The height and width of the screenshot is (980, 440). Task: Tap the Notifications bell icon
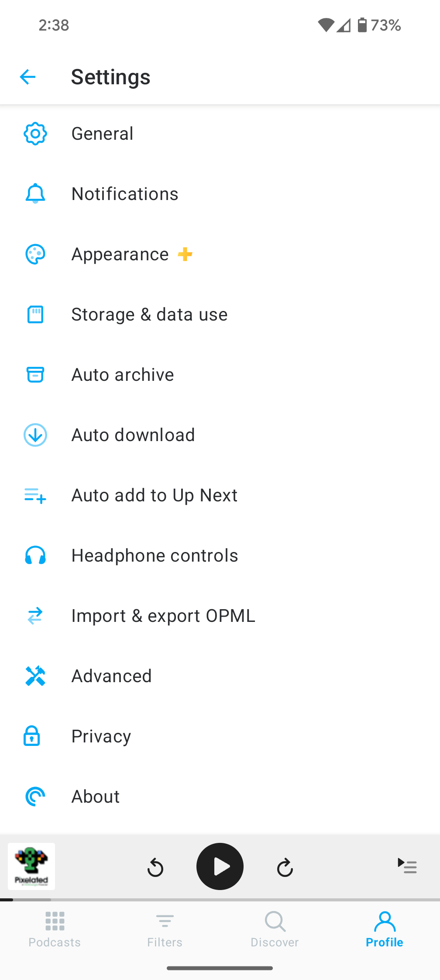35,194
